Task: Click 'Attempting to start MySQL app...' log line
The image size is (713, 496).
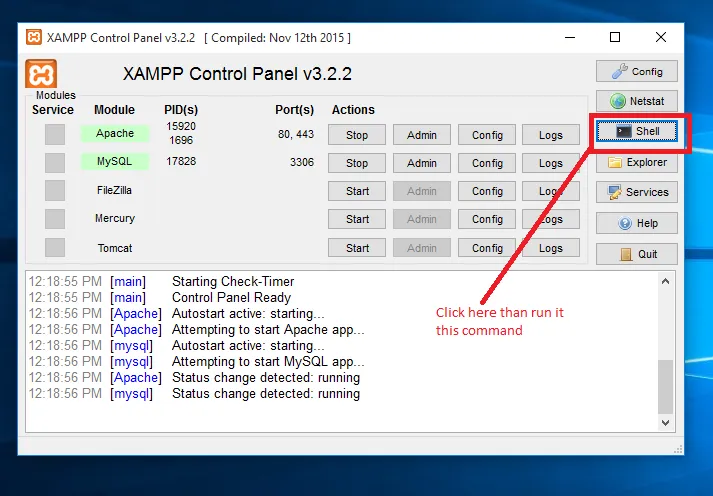Action: (268, 361)
